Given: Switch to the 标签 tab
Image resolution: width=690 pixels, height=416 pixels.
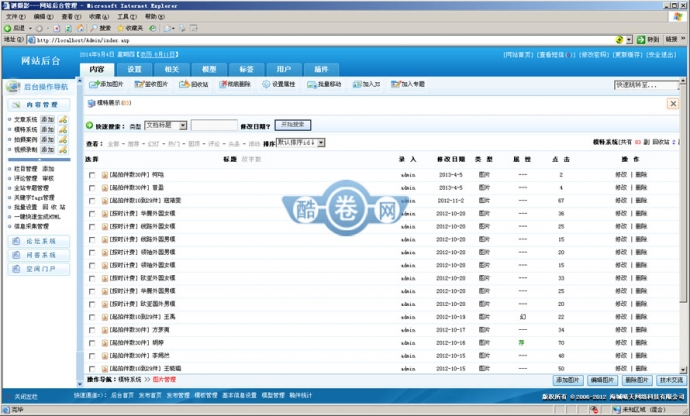Looking at the screenshot, I should (x=246, y=70).
